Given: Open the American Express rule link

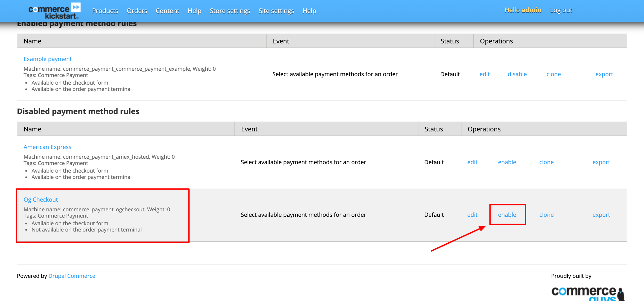Looking at the screenshot, I should 47,147.
